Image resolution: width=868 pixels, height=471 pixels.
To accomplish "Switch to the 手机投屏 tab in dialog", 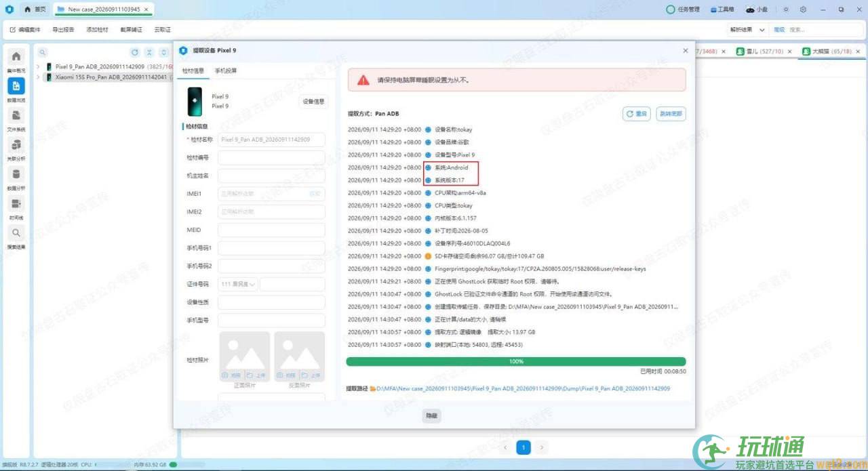I will coord(226,70).
